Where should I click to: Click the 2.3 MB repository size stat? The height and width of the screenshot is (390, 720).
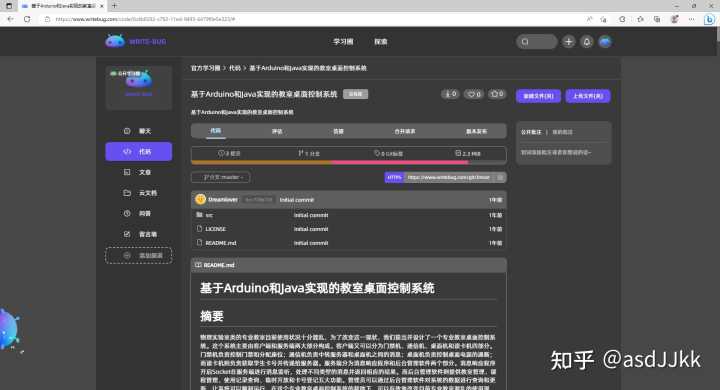[x=468, y=153]
